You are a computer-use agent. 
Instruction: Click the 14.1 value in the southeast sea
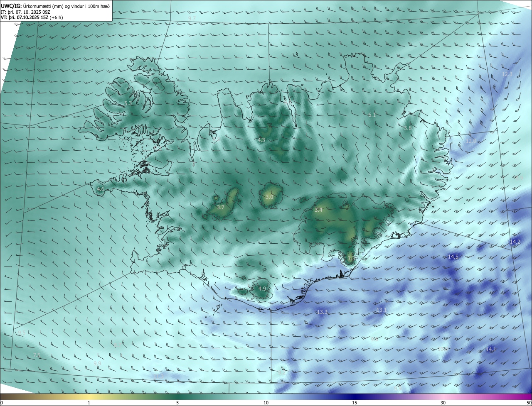[x=491, y=350]
